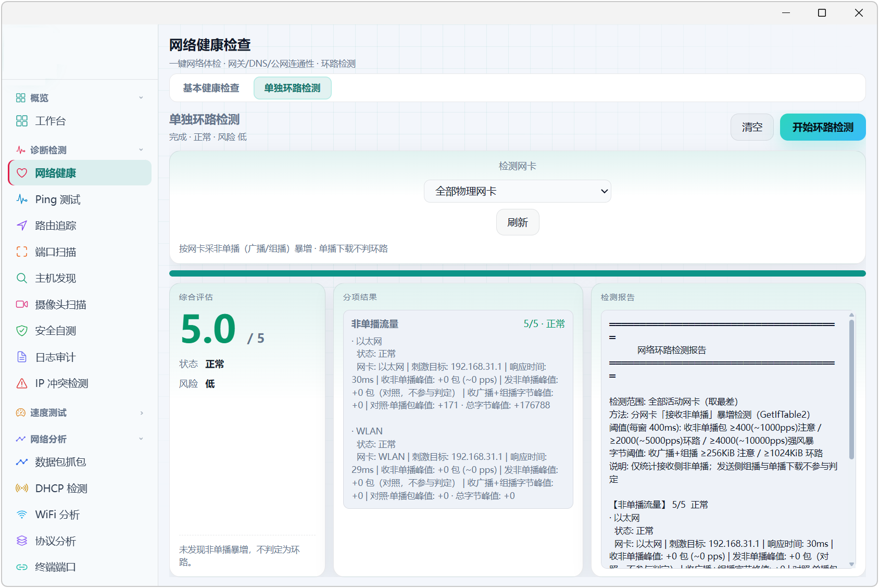879x588 pixels.
Task: Click the WiFi 分析 wifi icon
Action: (22, 515)
